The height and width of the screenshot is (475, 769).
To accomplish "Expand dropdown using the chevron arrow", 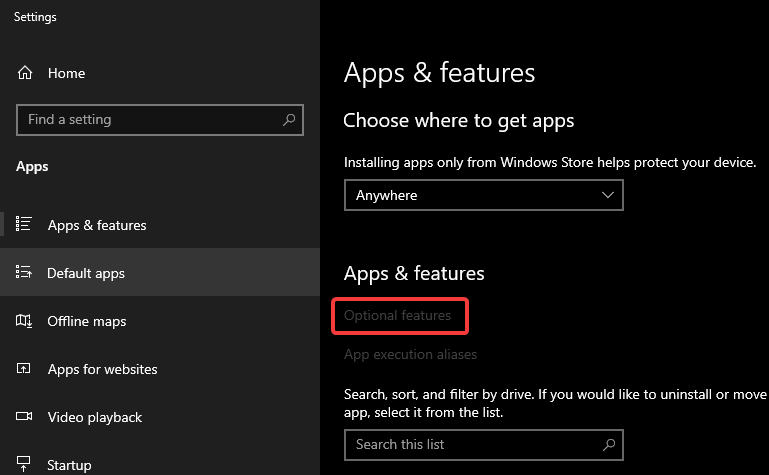I will point(608,195).
